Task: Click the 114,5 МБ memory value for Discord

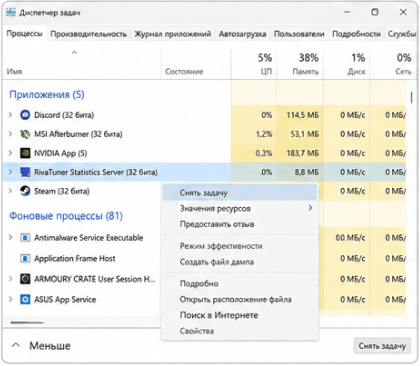Action: [303, 115]
